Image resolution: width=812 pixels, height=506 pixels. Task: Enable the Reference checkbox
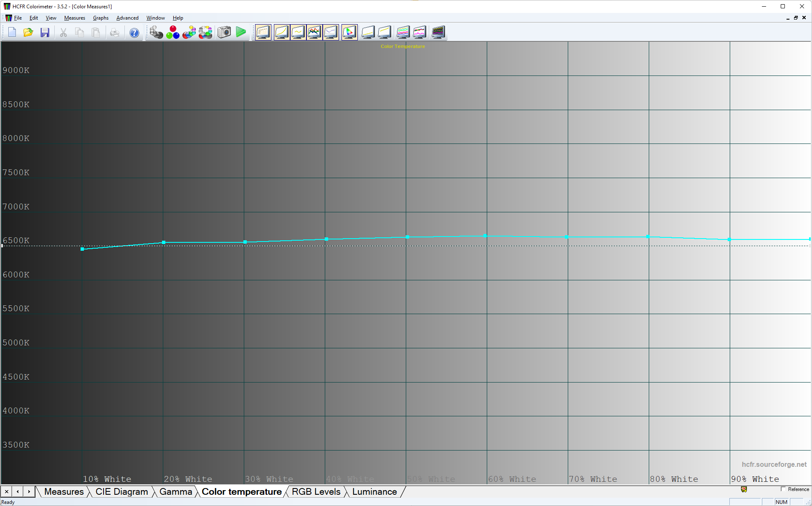tap(783, 489)
